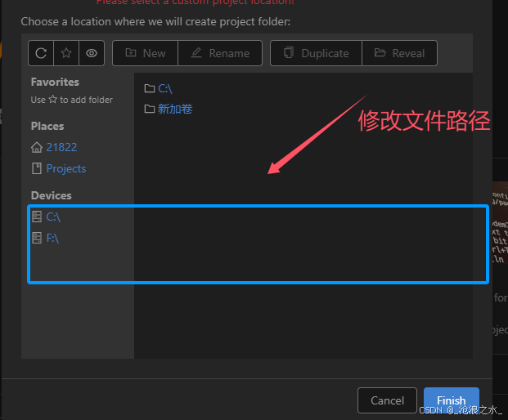Click the drive icon beside C:\ device
The image size is (508, 420).
37,217
